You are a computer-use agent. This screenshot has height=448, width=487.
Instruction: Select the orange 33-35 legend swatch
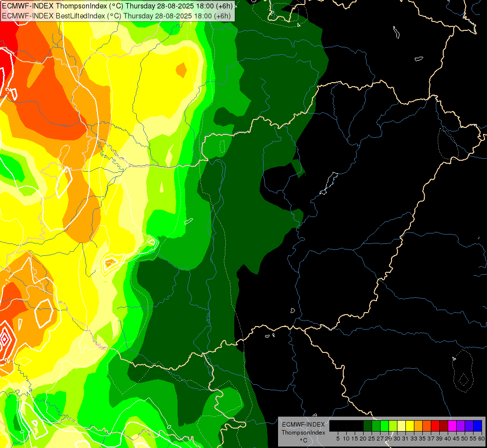click(418, 426)
